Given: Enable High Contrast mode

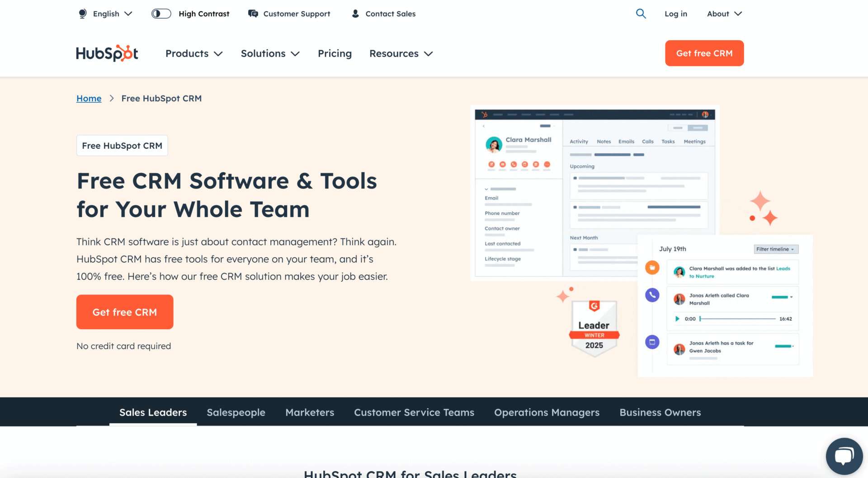Looking at the screenshot, I should (161, 14).
